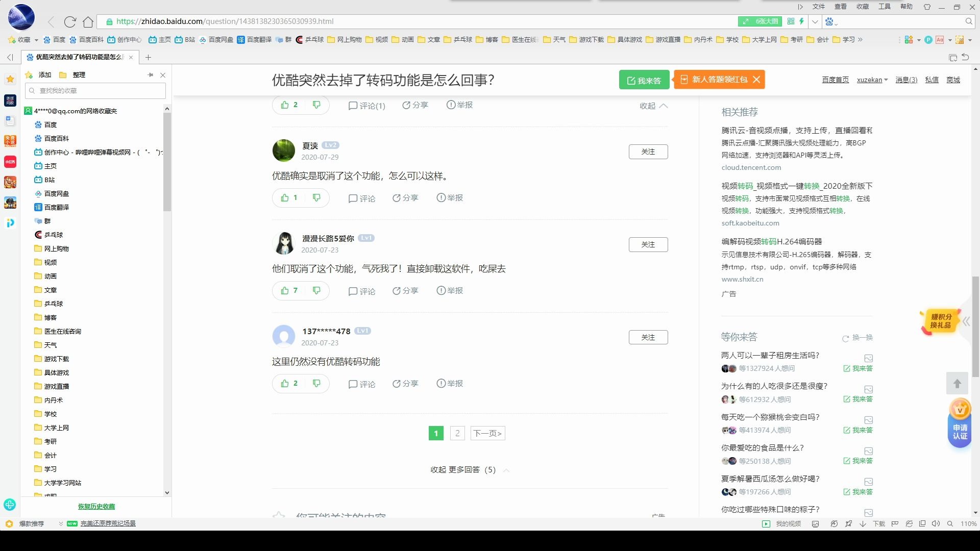Open 申请认证 badge
This screenshot has width=980, height=551.
click(x=960, y=423)
